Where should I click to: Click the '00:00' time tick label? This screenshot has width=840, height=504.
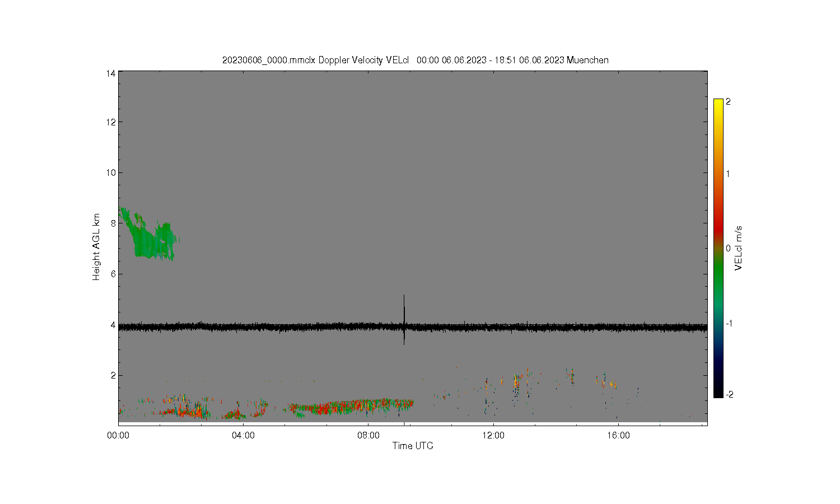(118, 435)
